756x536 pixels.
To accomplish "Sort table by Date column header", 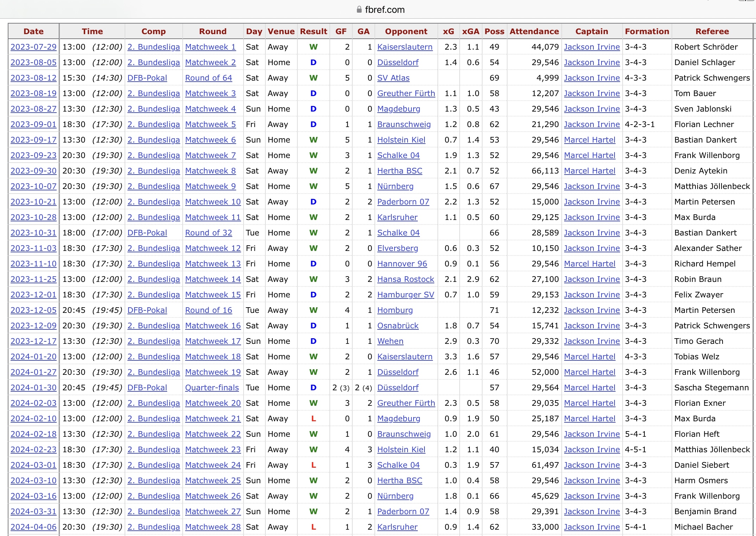I will click(33, 31).
